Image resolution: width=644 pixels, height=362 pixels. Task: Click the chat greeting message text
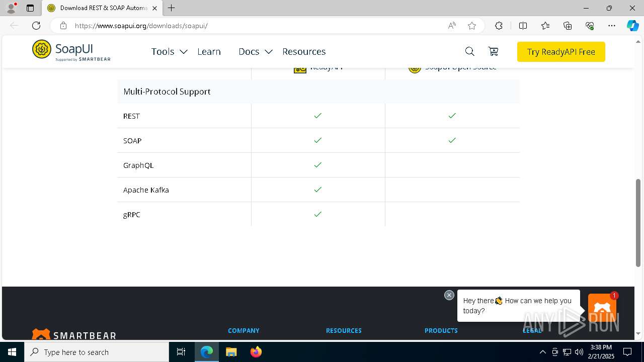(517, 306)
